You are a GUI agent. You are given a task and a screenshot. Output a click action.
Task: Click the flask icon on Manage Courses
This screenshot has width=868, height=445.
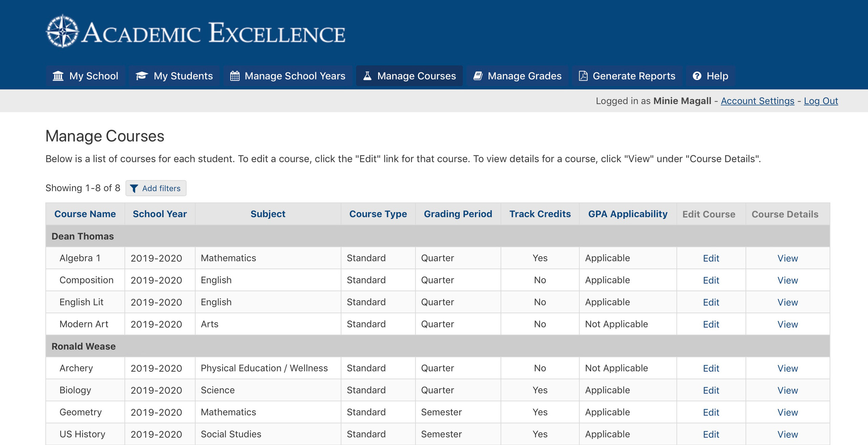coord(367,76)
